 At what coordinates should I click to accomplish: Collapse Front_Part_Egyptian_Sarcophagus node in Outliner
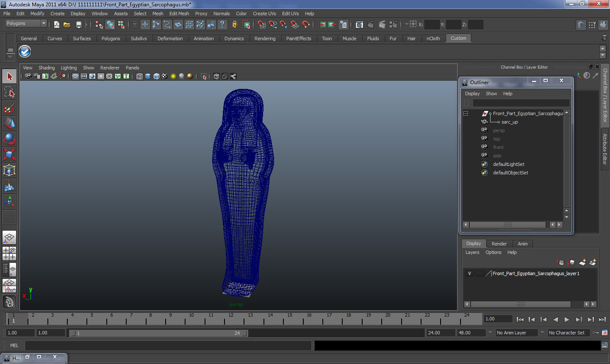466,113
